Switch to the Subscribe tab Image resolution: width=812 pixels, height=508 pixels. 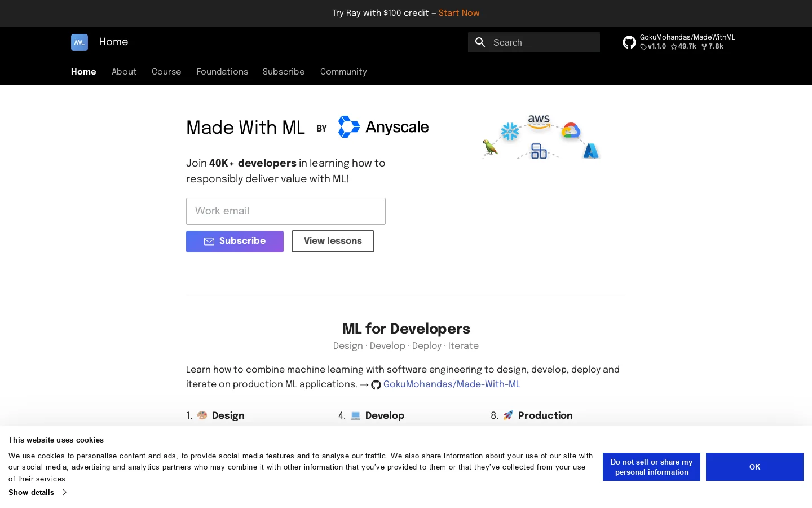tap(284, 72)
